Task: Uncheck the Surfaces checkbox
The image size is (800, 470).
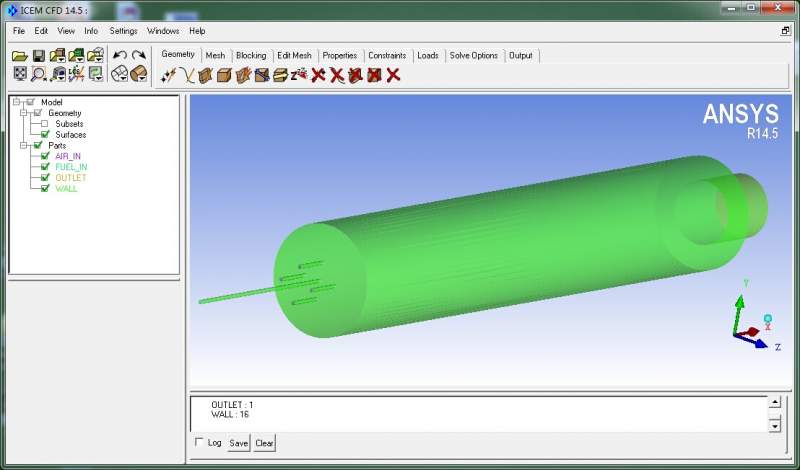Action: point(45,135)
